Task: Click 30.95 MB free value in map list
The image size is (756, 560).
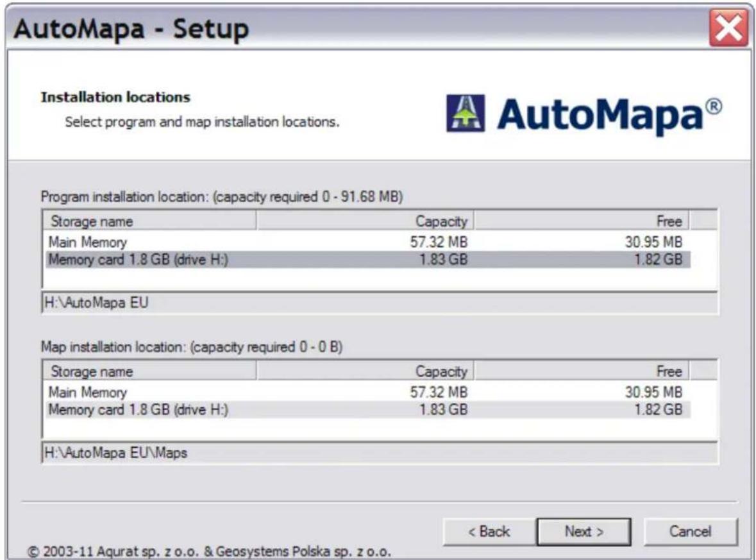Action: 654,392
